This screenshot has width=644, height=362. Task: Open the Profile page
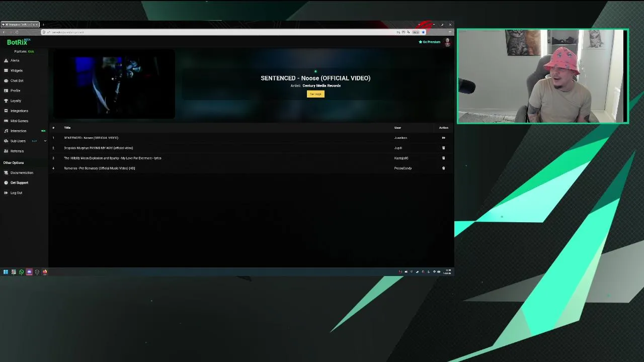(15, 90)
